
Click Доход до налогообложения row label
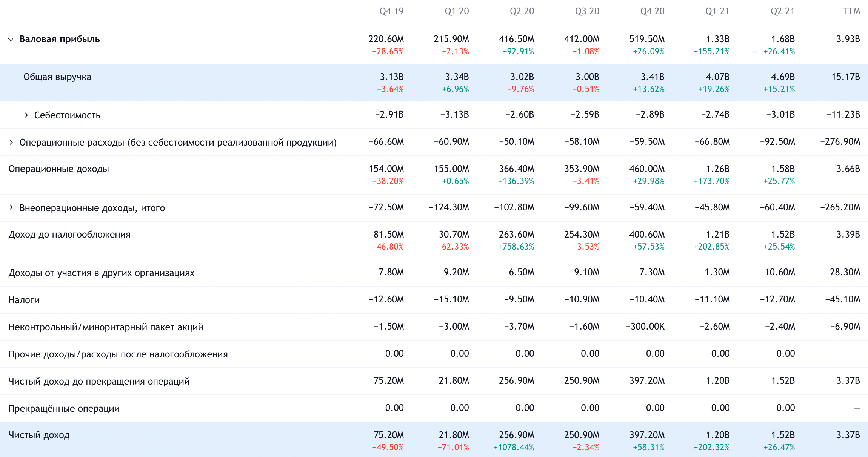click(69, 235)
